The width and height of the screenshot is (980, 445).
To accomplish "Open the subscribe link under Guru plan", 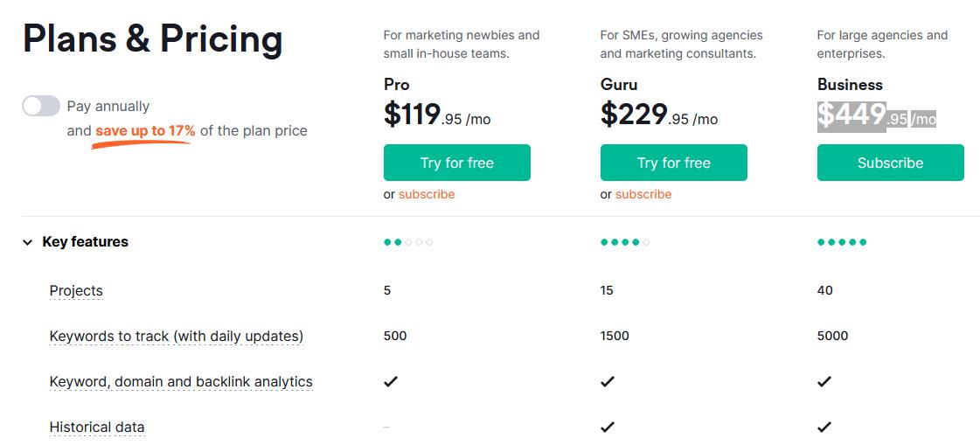I will (643, 194).
